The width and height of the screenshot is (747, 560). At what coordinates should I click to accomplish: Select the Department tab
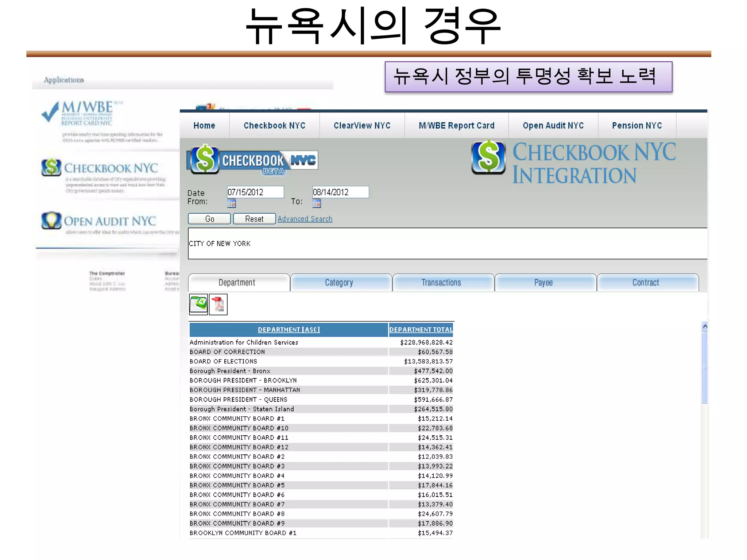coord(239,283)
